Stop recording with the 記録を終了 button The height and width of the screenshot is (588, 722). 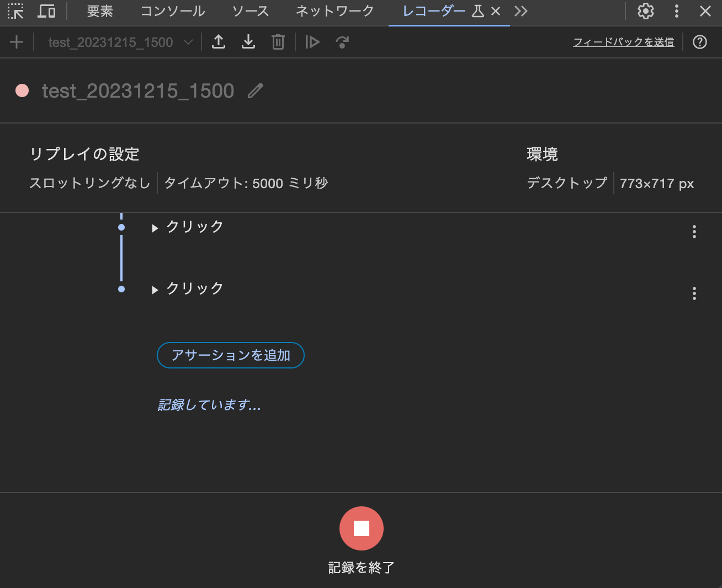click(362, 528)
